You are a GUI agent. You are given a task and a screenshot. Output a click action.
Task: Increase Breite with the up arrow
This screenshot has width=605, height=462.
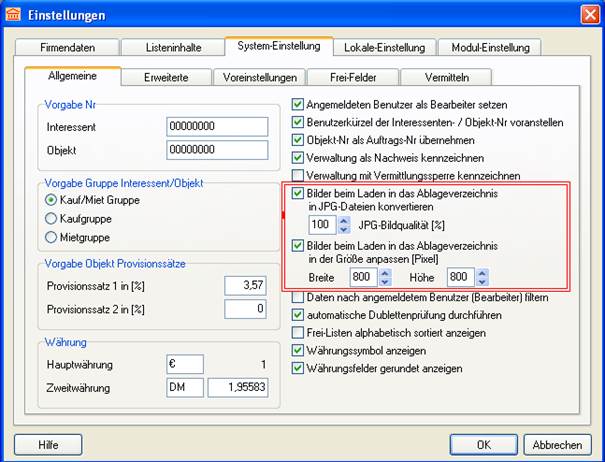(385, 273)
